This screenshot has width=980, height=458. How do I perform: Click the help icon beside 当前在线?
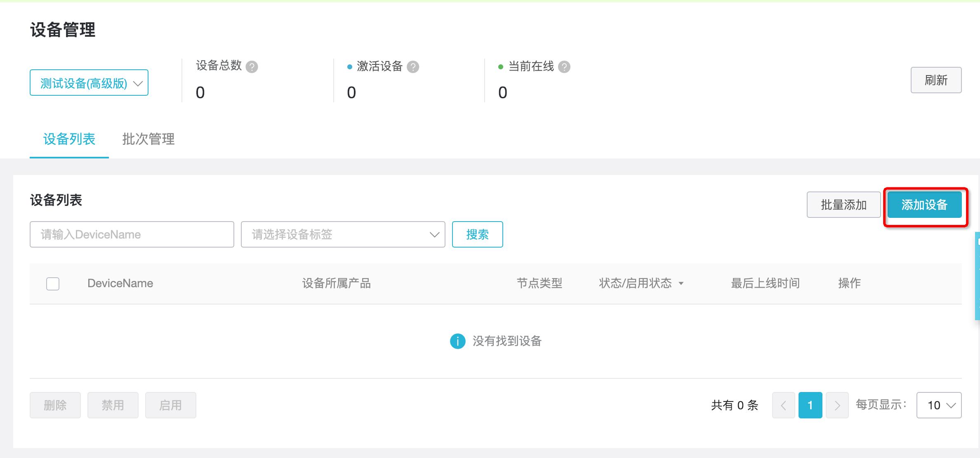point(565,66)
